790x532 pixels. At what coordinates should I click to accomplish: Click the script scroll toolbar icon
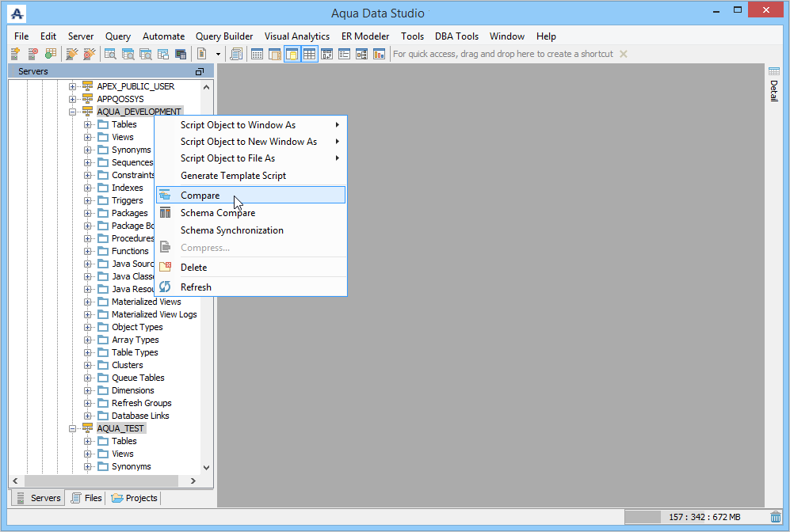click(x=236, y=54)
